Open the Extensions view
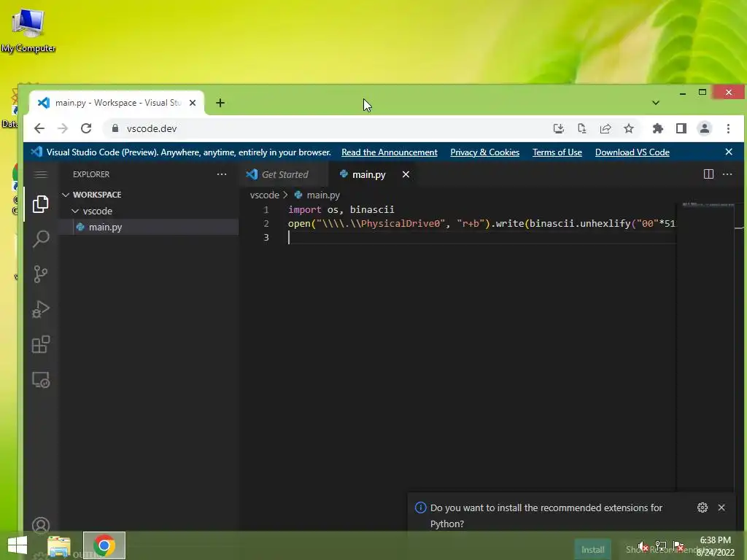This screenshot has height=560, width=747. [x=41, y=345]
